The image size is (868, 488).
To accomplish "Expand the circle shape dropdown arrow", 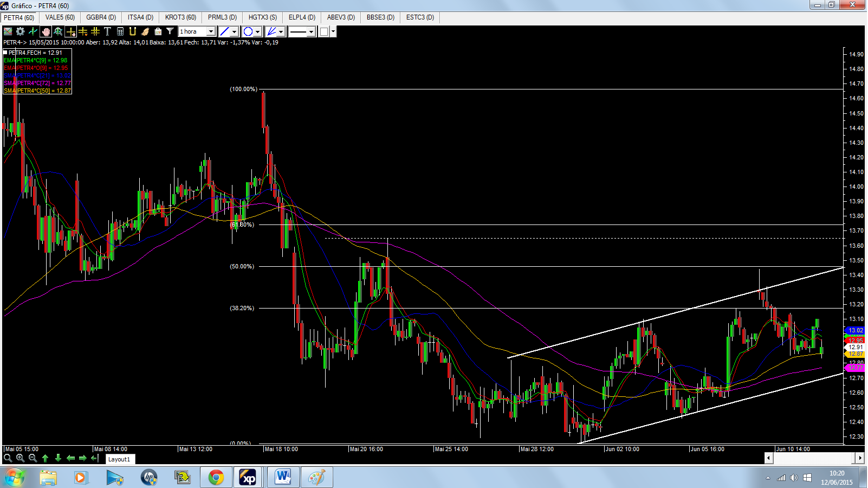I will pyautogui.click(x=258, y=31).
